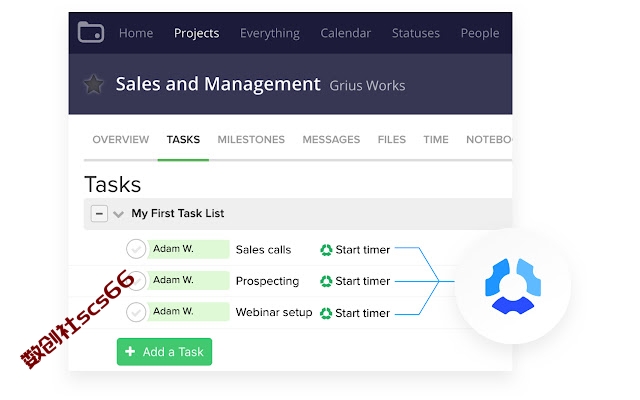Click the green Add a Task button
Viewport: 640px width, 400px height.
coord(164,351)
